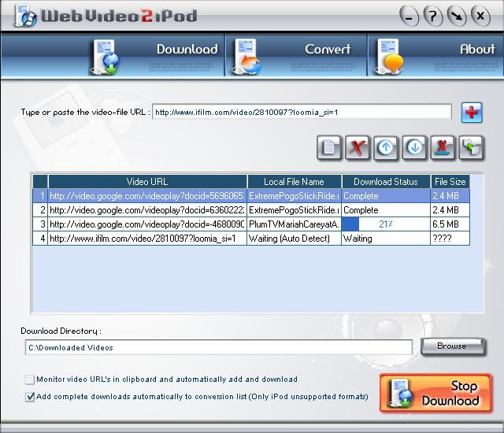Close the WebVideo2iPod window
This screenshot has width=504, height=433.
[480, 16]
